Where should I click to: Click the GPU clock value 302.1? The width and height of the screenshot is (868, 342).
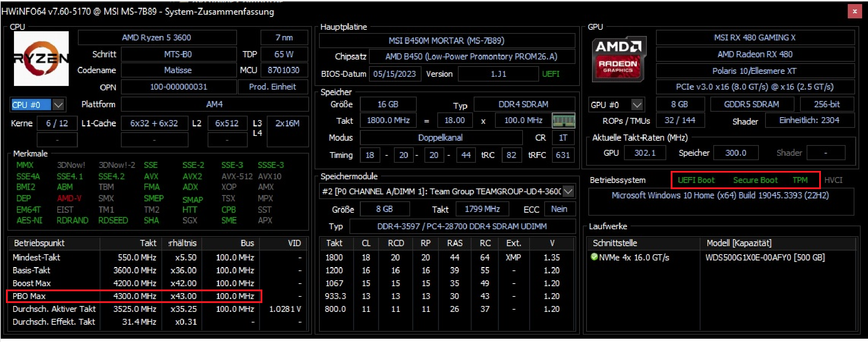[645, 153]
